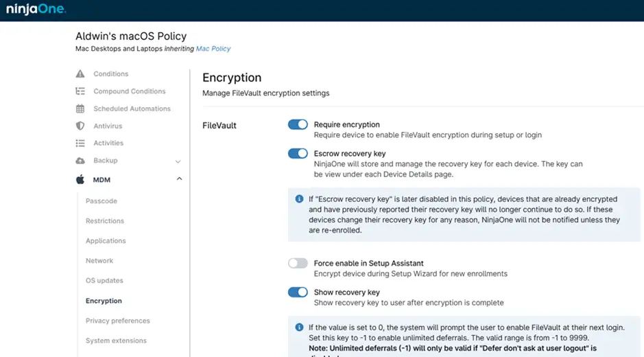The width and height of the screenshot is (644, 357).
Task: Expand the Backup section chevron
Action: click(178, 161)
